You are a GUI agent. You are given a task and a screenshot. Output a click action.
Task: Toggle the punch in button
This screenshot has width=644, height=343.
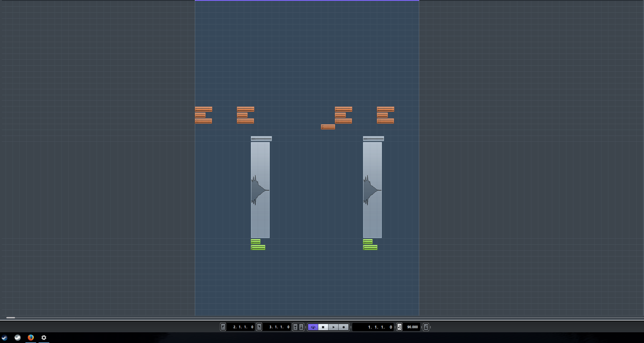coord(295,327)
